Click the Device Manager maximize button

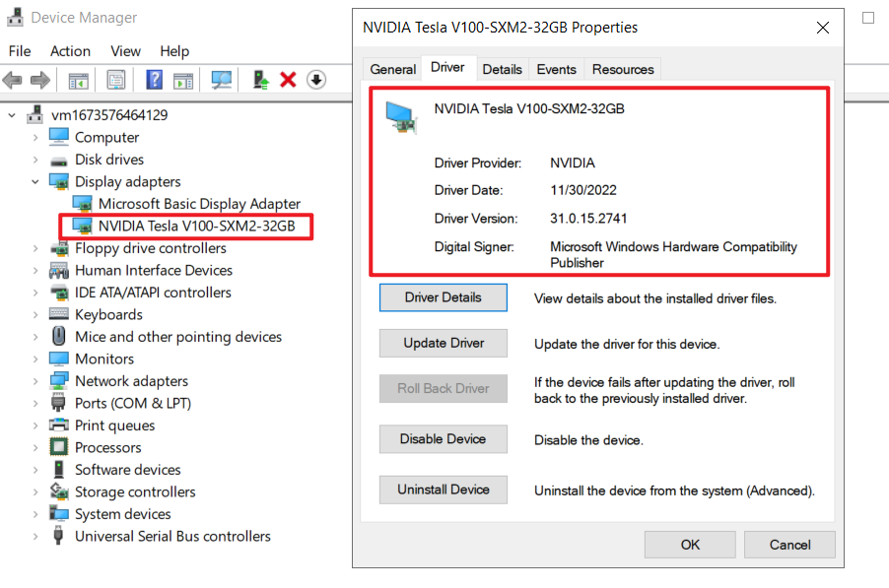point(868,18)
